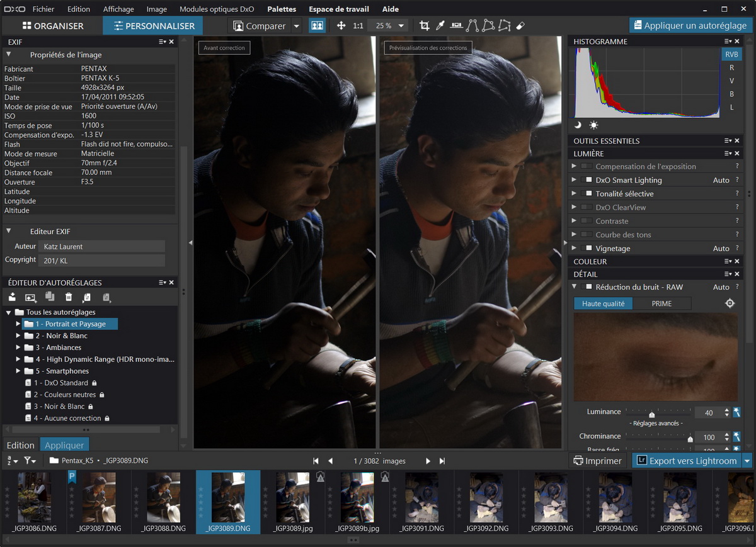Jump to the last image

tap(442, 461)
